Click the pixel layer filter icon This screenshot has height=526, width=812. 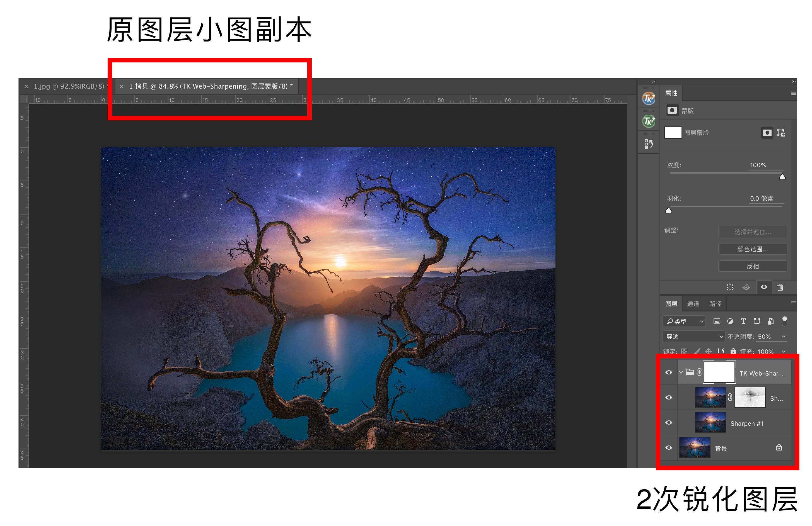[x=717, y=322]
